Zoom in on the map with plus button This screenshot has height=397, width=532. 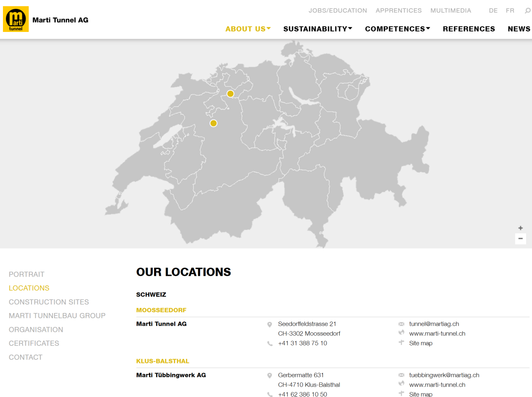click(x=520, y=228)
